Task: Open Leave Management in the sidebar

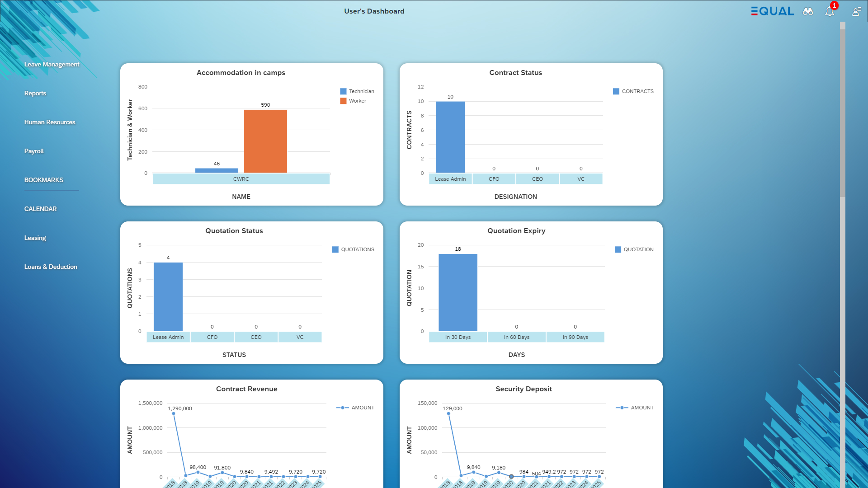Action: pyautogui.click(x=52, y=64)
